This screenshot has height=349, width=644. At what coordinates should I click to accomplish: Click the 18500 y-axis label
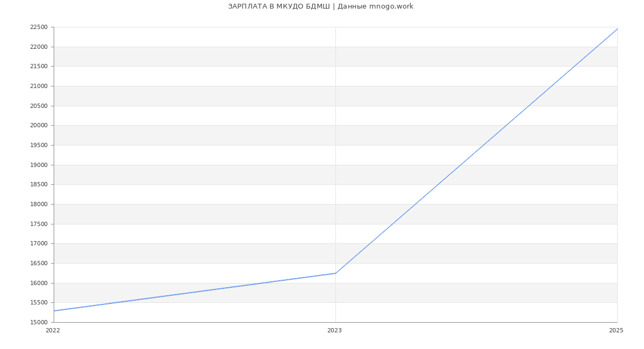point(39,185)
